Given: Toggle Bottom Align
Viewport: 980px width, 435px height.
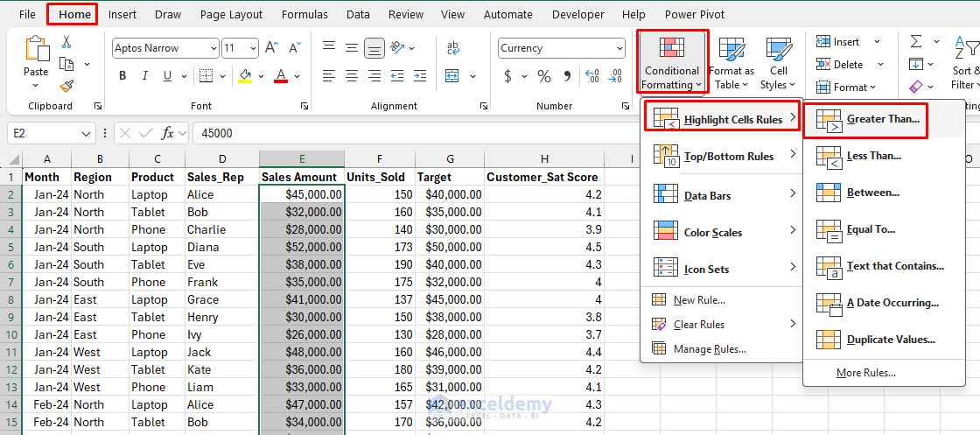Looking at the screenshot, I should pos(374,47).
